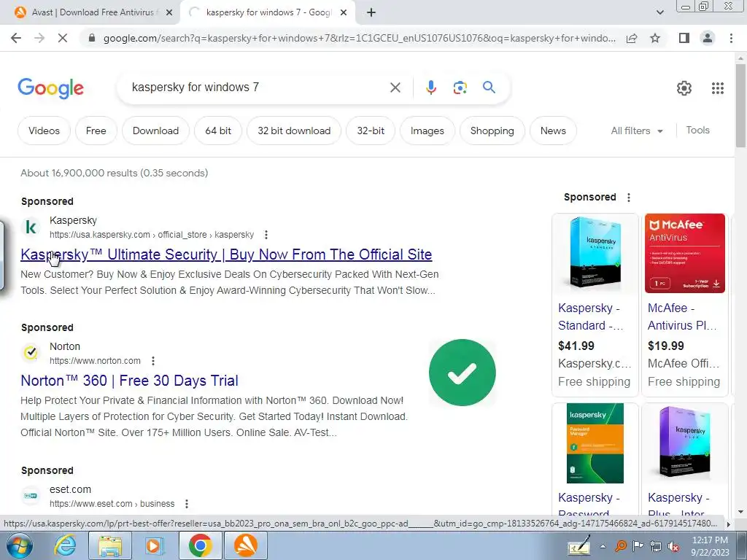Select the 64 bit filter chip
This screenshot has width=747, height=560.
[217, 131]
